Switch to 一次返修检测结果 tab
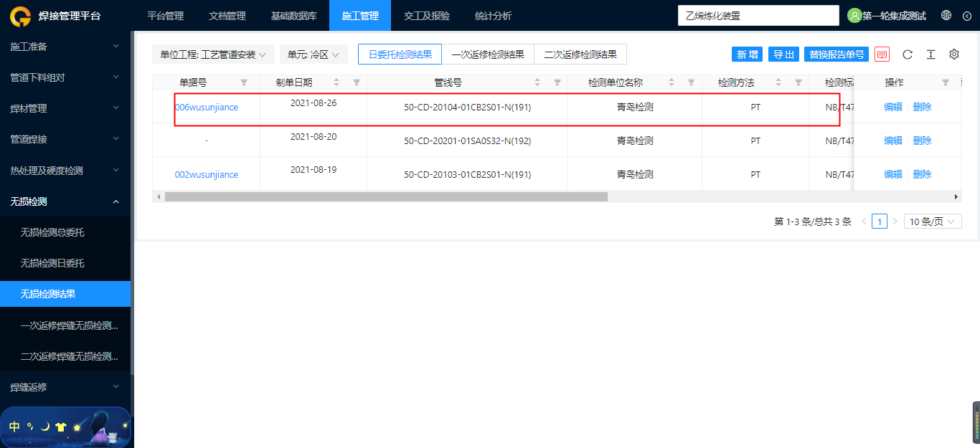This screenshot has width=980, height=448. [x=488, y=54]
